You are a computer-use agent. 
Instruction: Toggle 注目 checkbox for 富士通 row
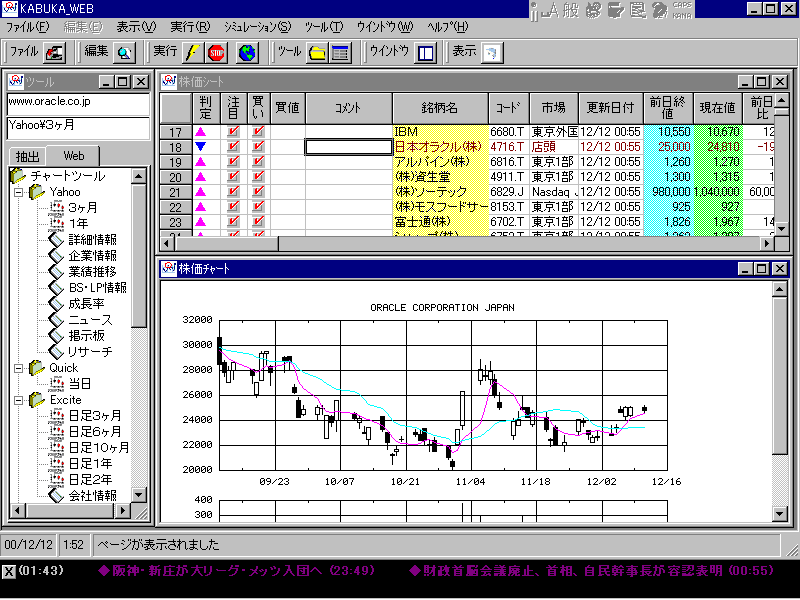coord(233,222)
